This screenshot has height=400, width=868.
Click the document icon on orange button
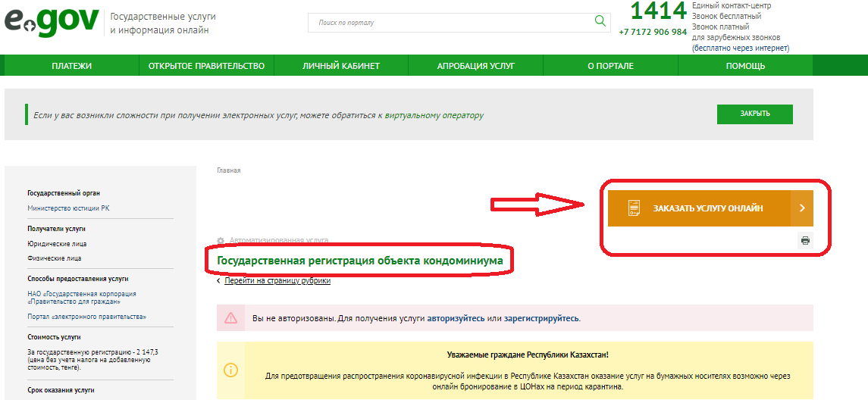[634, 208]
